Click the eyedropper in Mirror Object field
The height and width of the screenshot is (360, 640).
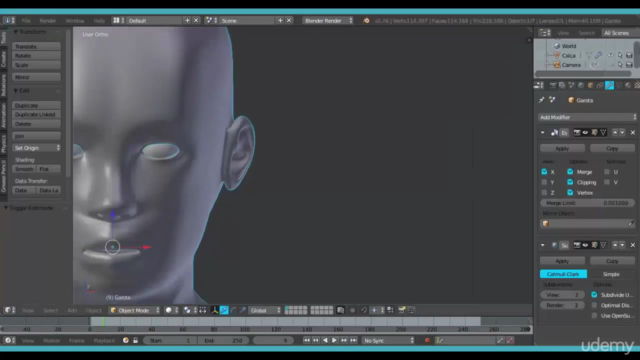click(x=631, y=223)
